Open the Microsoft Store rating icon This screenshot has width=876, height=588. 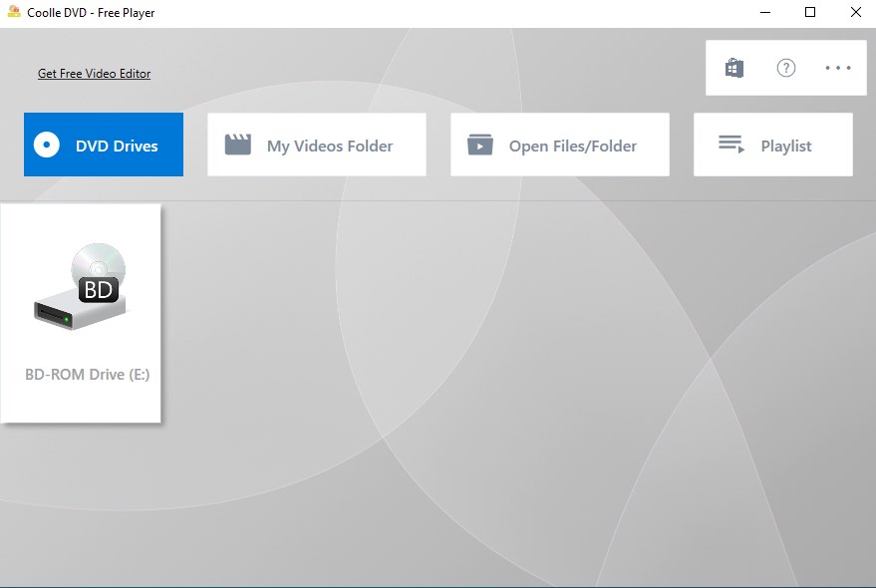pos(733,67)
